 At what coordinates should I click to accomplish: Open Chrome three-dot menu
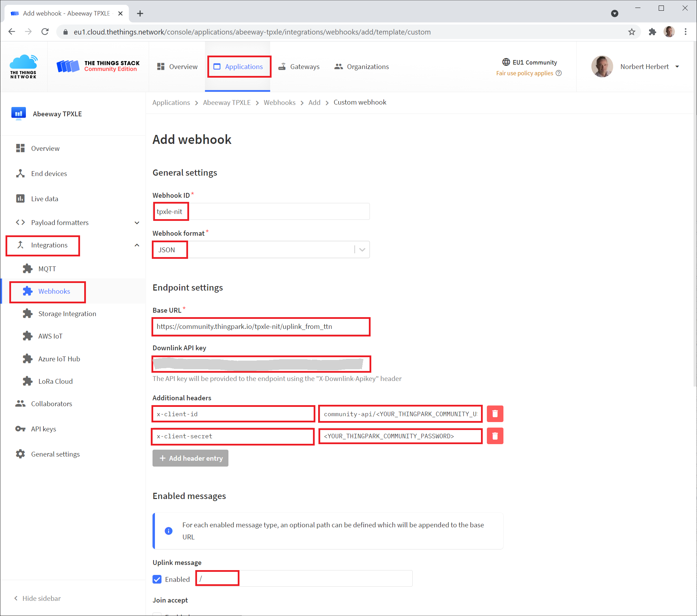686,32
